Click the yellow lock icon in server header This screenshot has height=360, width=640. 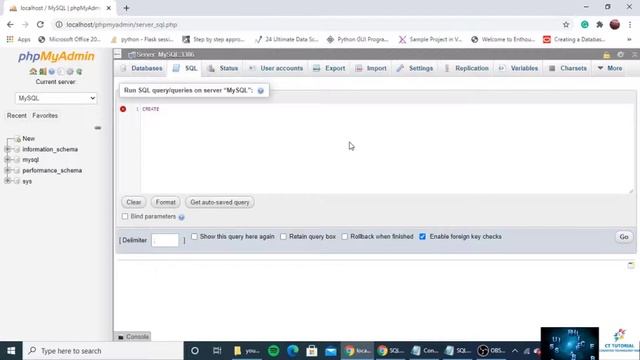[607, 55]
